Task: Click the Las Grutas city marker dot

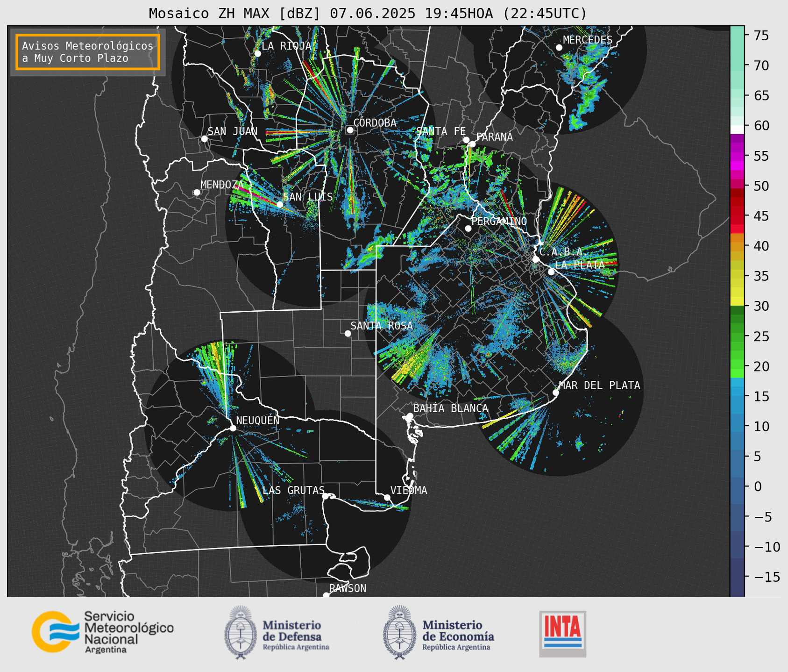Action: (326, 496)
